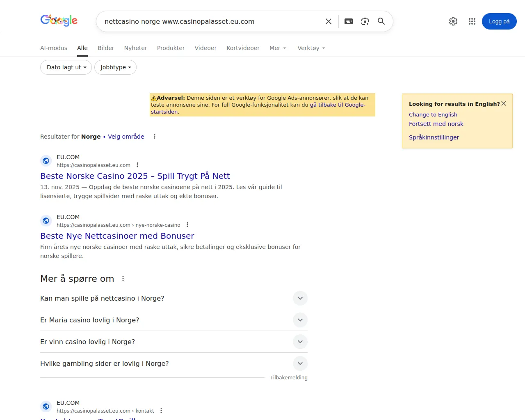Viewport: 525px width, 420px height.
Task: Open the Google apps grid
Action: coord(472,21)
